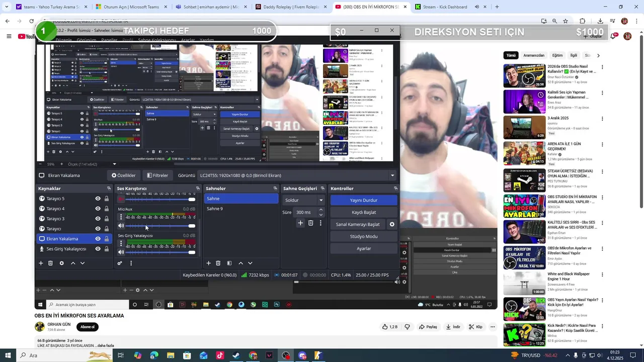Toggle visibility of Tarayıcı 4 source

(98, 209)
